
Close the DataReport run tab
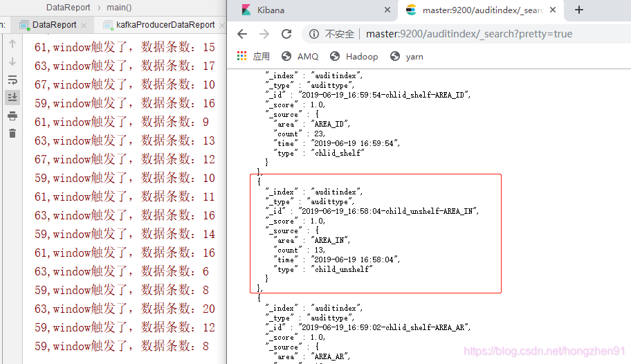(x=84, y=26)
